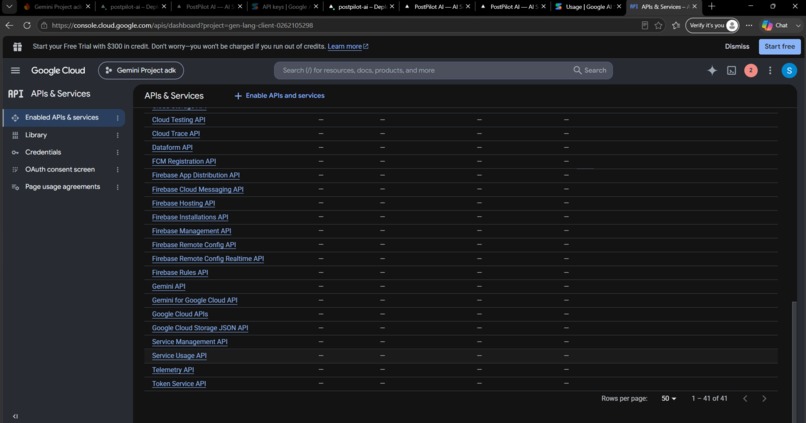Click the Search button in search bar

[x=590, y=70]
